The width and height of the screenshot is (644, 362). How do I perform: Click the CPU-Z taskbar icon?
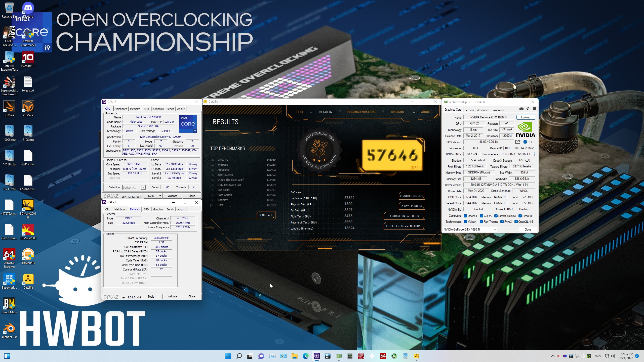point(316,356)
